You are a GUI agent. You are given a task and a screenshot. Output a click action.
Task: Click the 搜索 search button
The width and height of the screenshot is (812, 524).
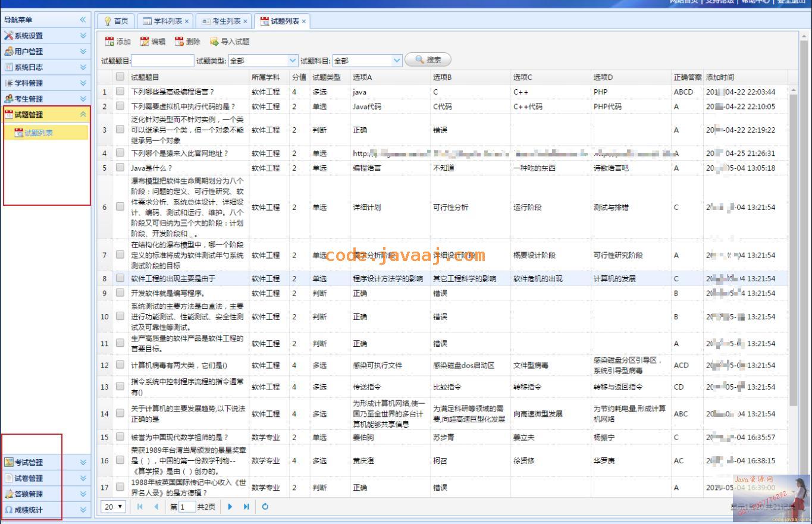click(x=428, y=59)
